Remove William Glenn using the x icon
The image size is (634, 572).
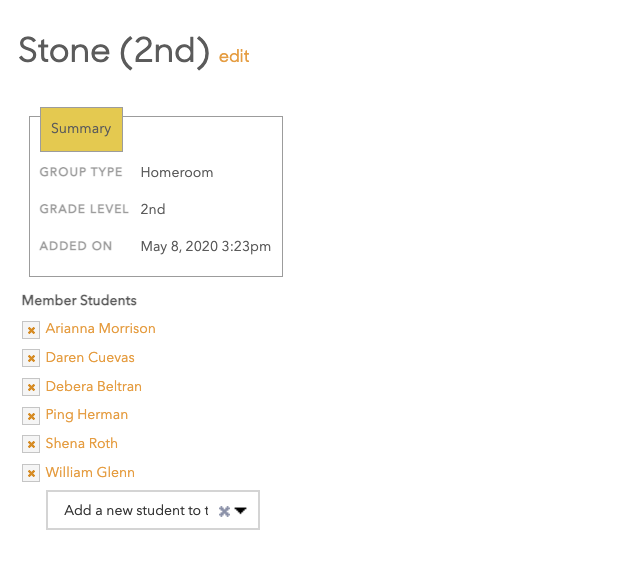pyautogui.click(x=31, y=473)
